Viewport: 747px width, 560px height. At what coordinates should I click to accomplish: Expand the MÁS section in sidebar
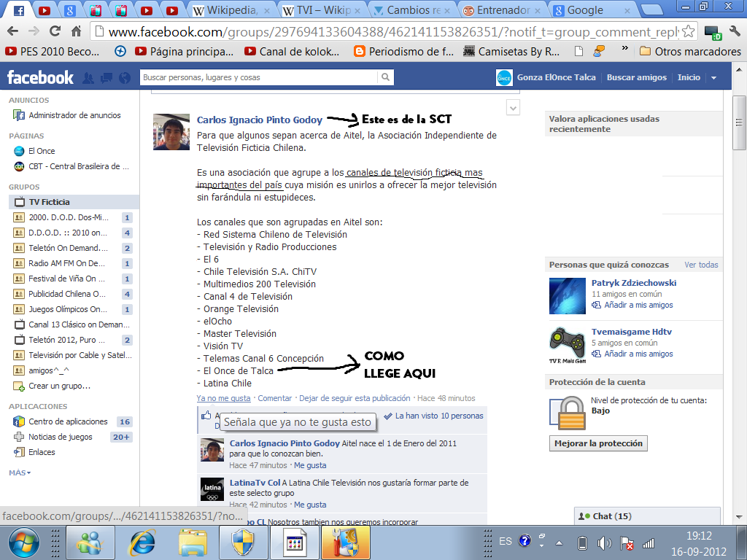pyautogui.click(x=20, y=472)
